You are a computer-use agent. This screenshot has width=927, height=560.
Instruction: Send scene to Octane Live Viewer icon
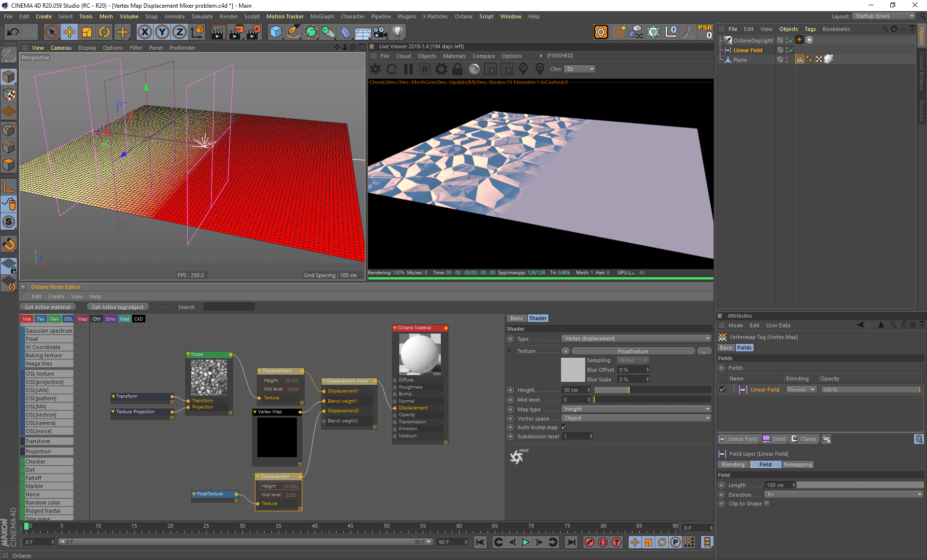coord(376,69)
